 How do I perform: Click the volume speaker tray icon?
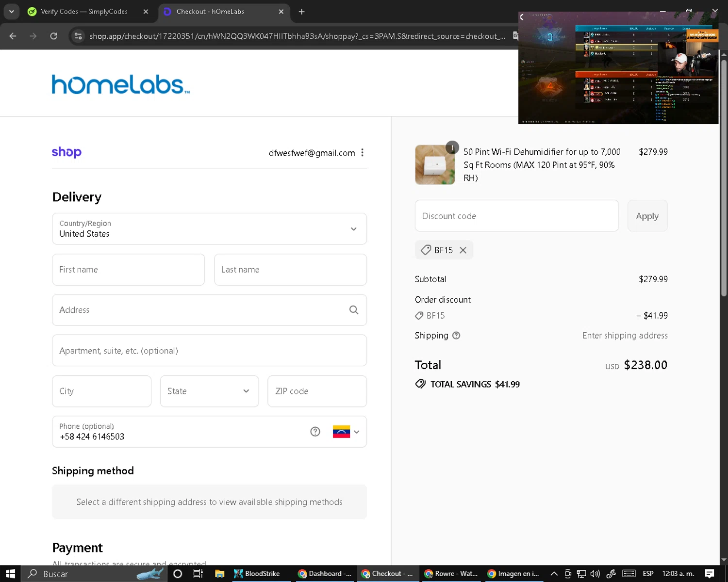(x=595, y=574)
